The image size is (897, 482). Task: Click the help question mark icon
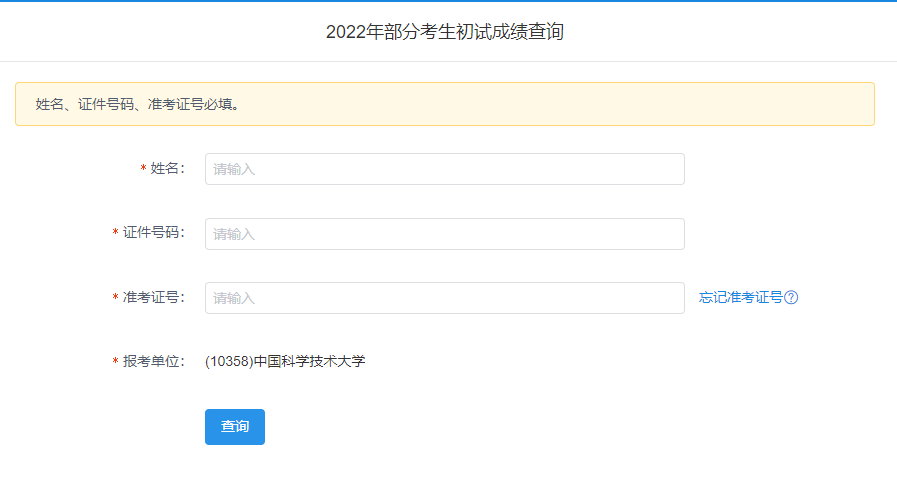[x=791, y=298]
